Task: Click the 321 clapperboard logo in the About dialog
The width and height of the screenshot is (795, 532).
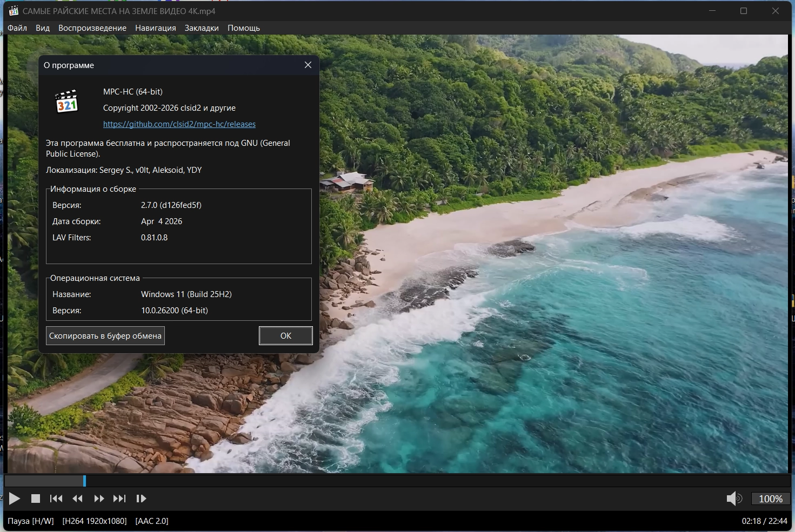Action: point(67,101)
